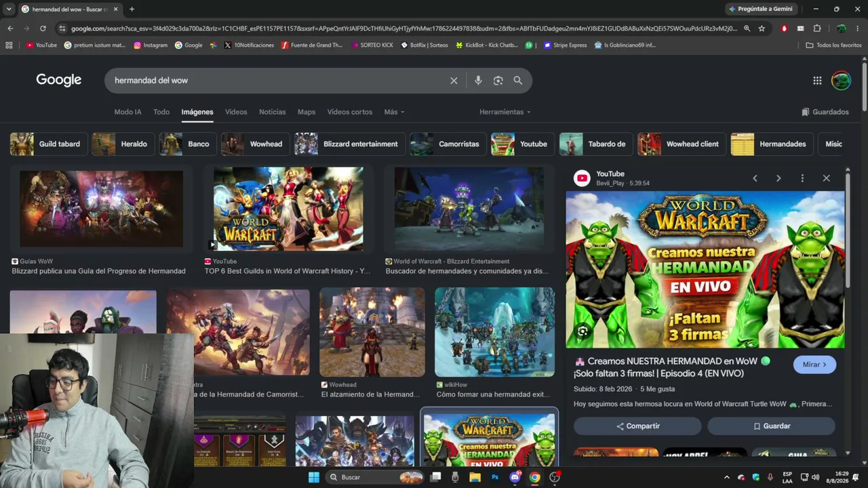Open File Explorer from the taskbar
Image resolution: width=868 pixels, height=488 pixels.
[475, 477]
